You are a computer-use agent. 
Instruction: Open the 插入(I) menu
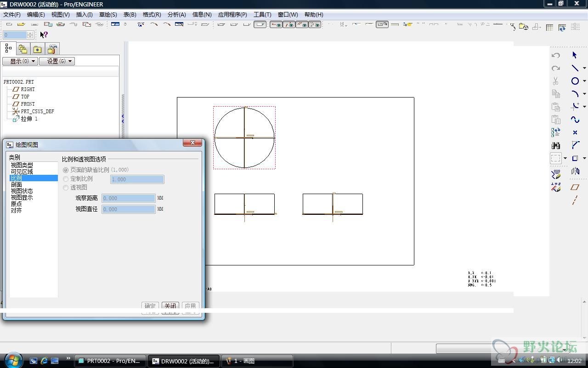pos(84,14)
